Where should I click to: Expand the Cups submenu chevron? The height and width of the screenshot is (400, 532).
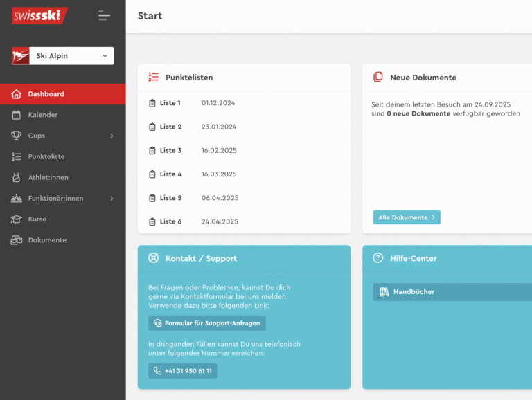click(x=112, y=136)
